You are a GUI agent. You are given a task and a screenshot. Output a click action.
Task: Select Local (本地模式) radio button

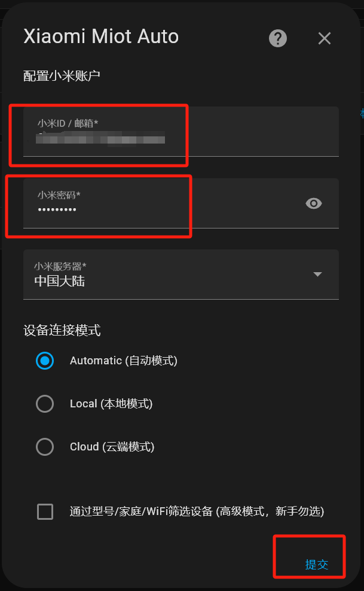coord(45,404)
